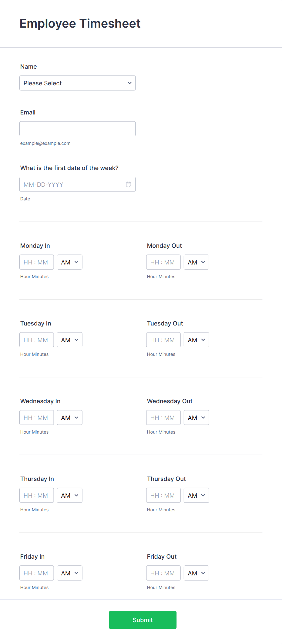Open the Wednesday In AM/PM selector
The width and height of the screenshot is (282, 644).
pos(69,417)
